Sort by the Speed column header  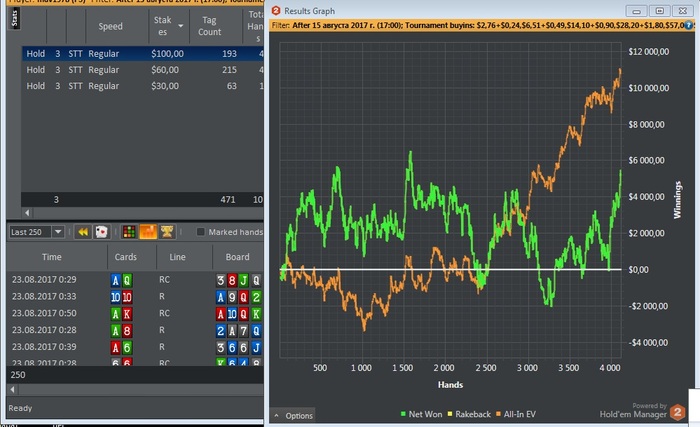(110, 26)
